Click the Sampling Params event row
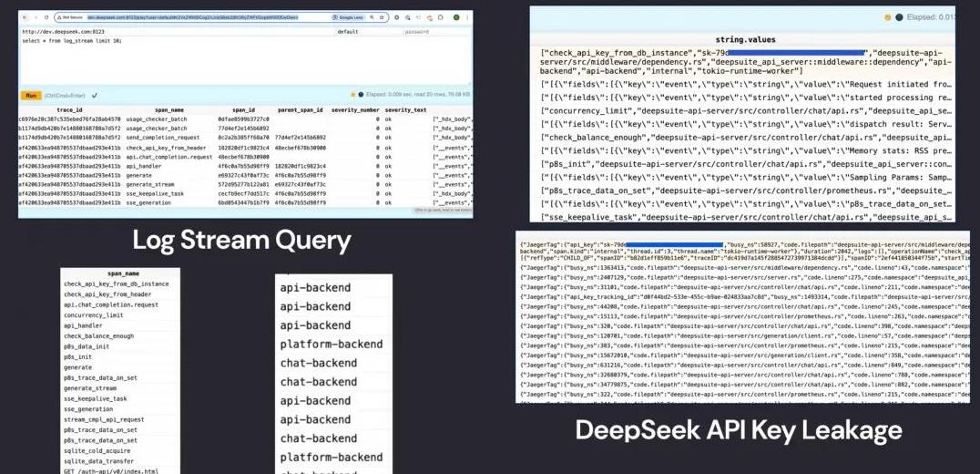980x474 pixels. click(747, 177)
